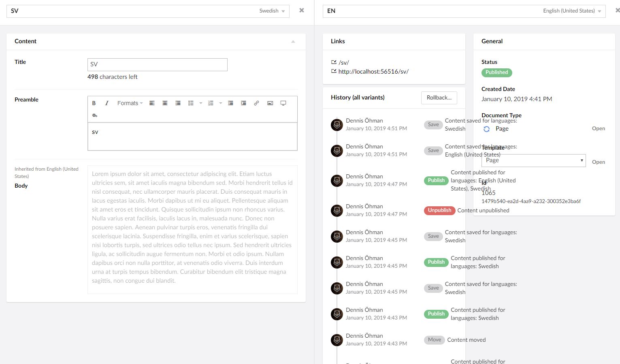Image resolution: width=620 pixels, height=364 pixels.
Task: Collapse the Content panel
Action: (x=293, y=41)
